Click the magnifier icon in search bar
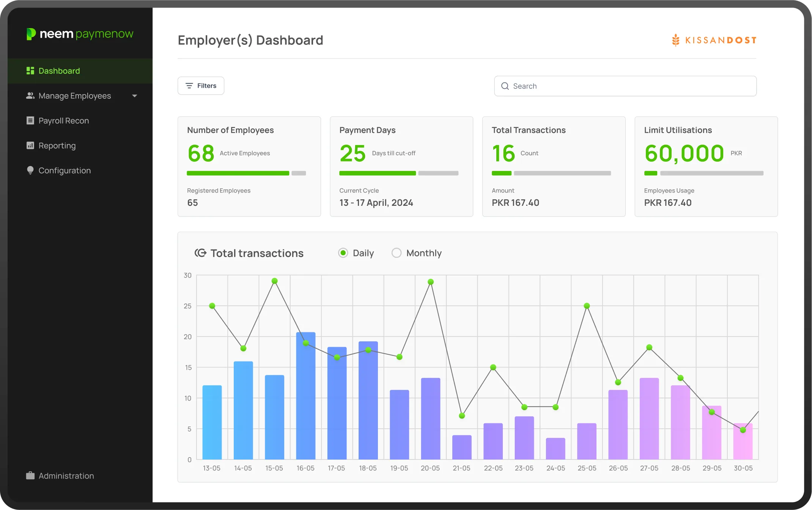This screenshot has height=510, width=812. (505, 86)
